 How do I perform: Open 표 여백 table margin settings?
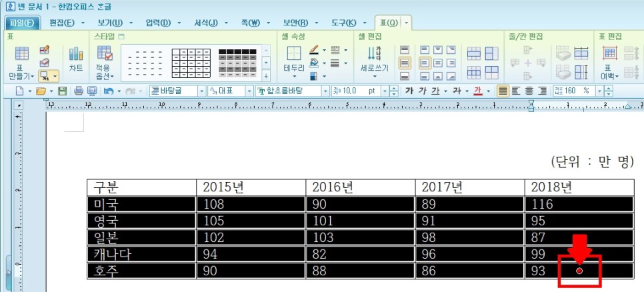click(x=611, y=62)
